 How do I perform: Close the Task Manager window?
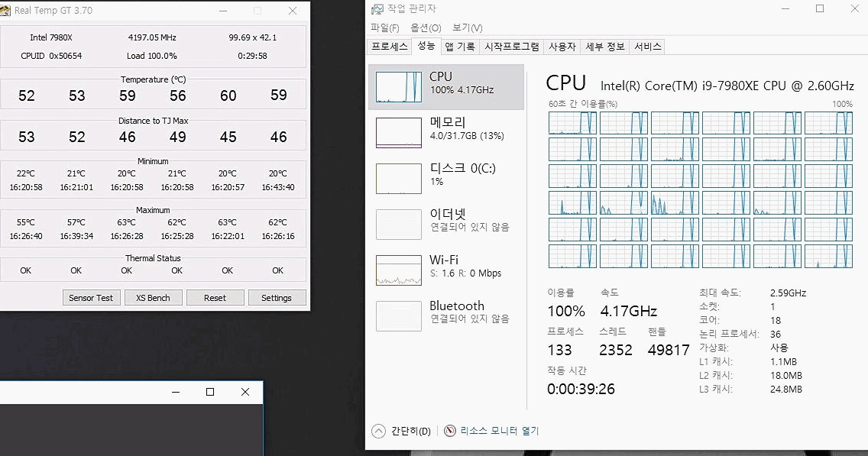pos(855,9)
